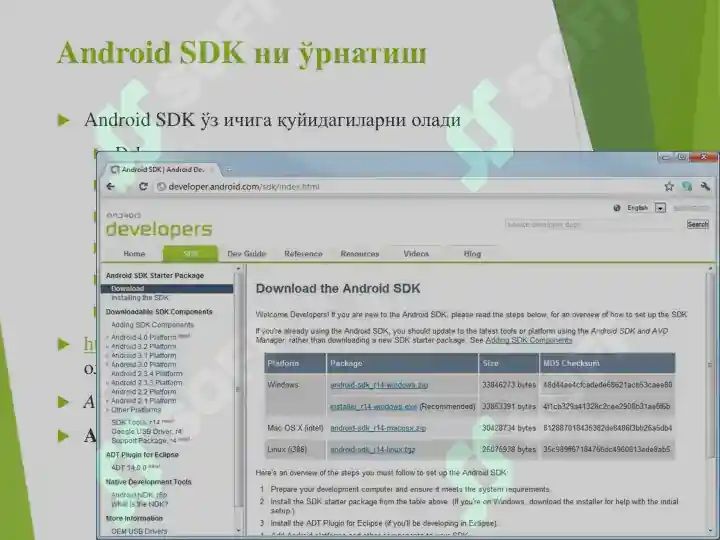Click the android developers logo
Viewport: 720px width, 540px height.
click(x=159, y=225)
